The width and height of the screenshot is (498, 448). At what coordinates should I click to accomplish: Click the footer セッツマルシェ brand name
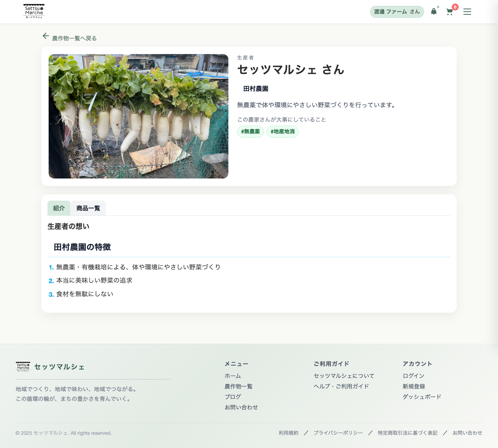[59, 367]
